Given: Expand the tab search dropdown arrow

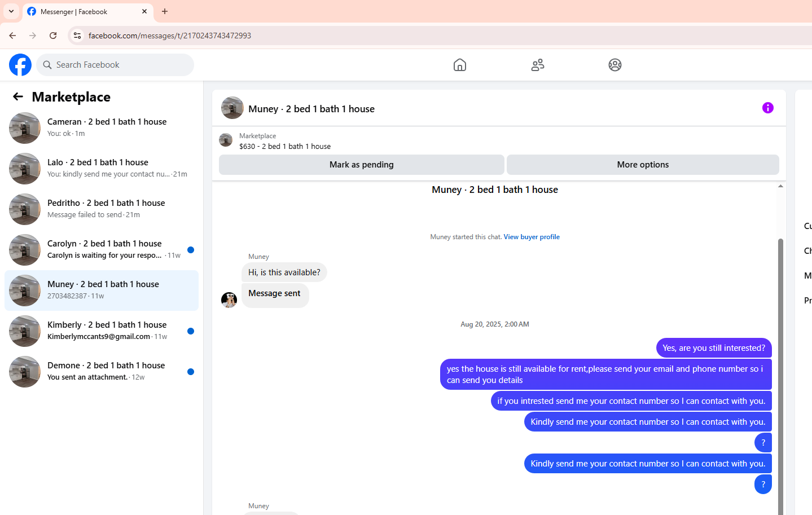Looking at the screenshot, I should [x=11, y=11].
